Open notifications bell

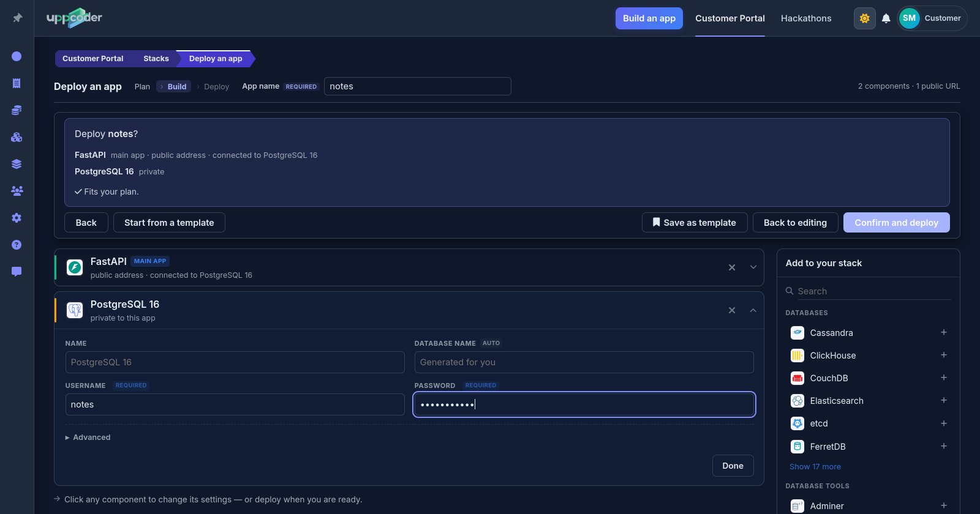click(x=886, y=18)
